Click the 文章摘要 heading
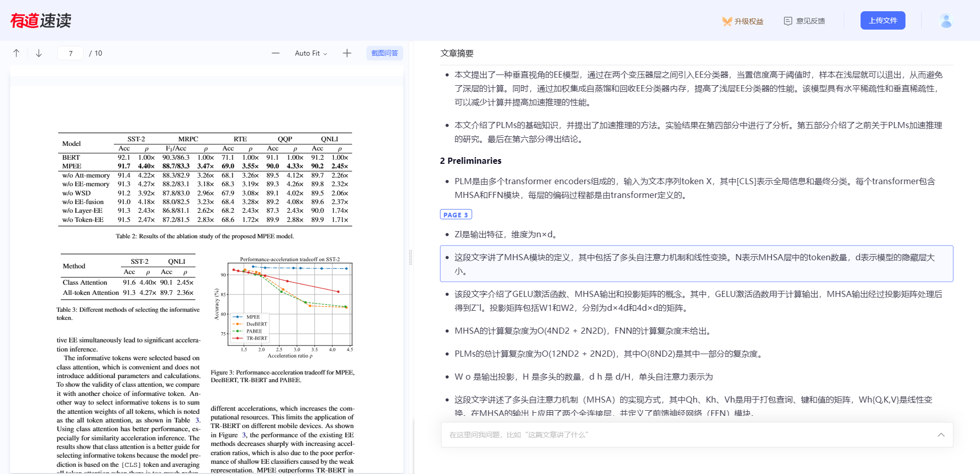 point(457,53)
